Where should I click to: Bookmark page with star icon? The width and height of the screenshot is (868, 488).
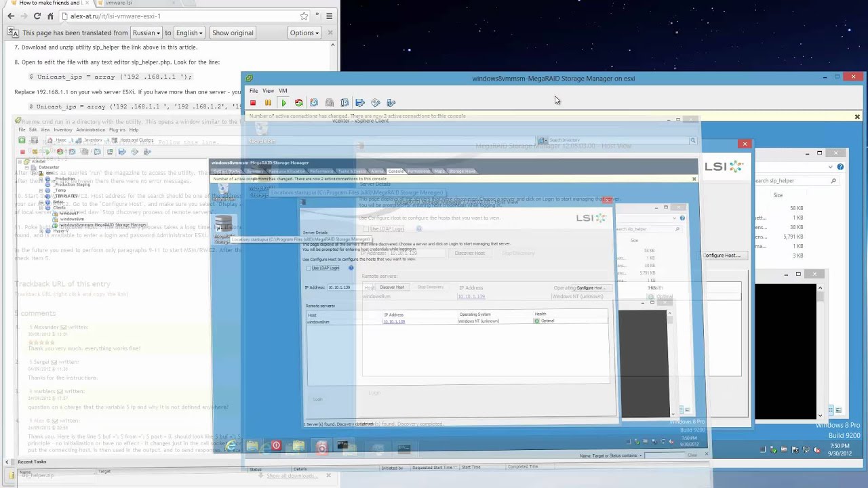pyautogui.click(x=304, y=16)
